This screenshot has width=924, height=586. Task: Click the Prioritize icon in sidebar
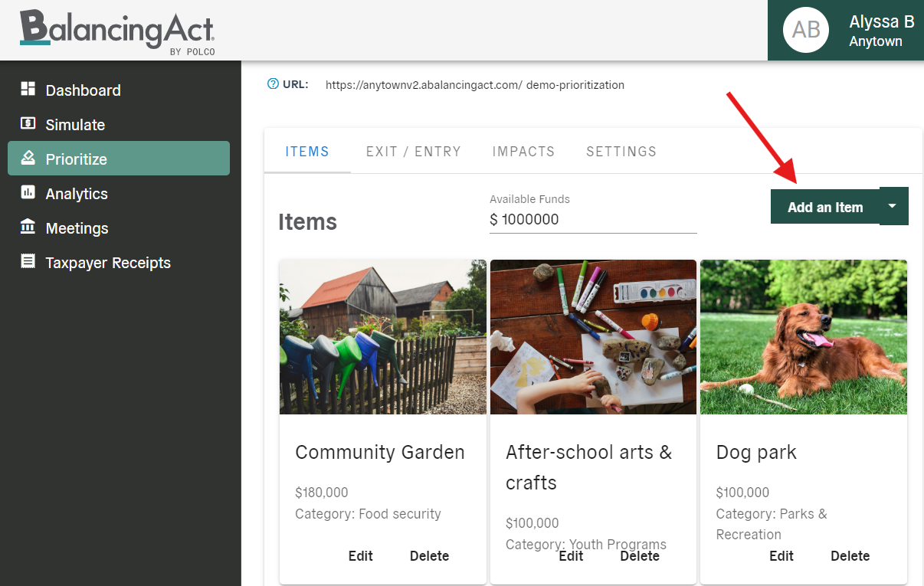click(x=28, y=158)
